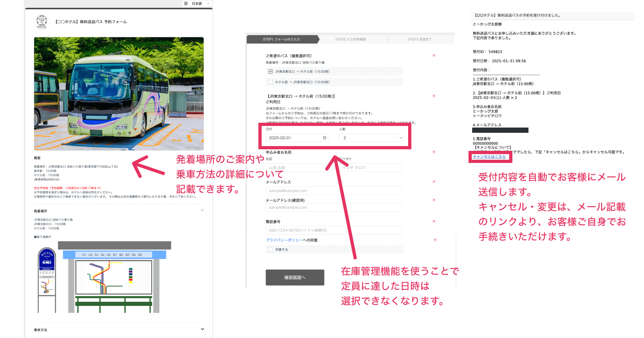Open the calendar icon in date field
The image size is (644, 338).
324,138
